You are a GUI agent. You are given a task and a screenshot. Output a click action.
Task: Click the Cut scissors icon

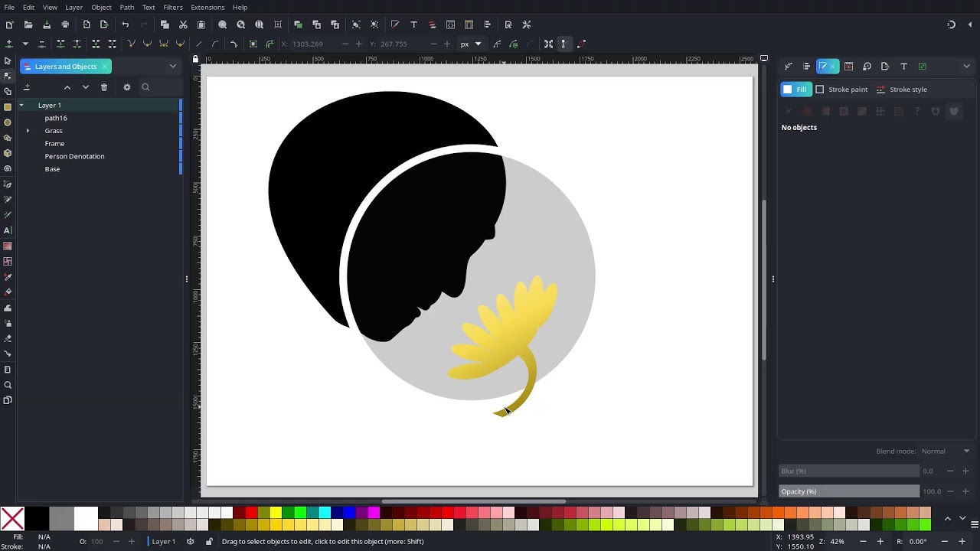(x=183, y=24)
